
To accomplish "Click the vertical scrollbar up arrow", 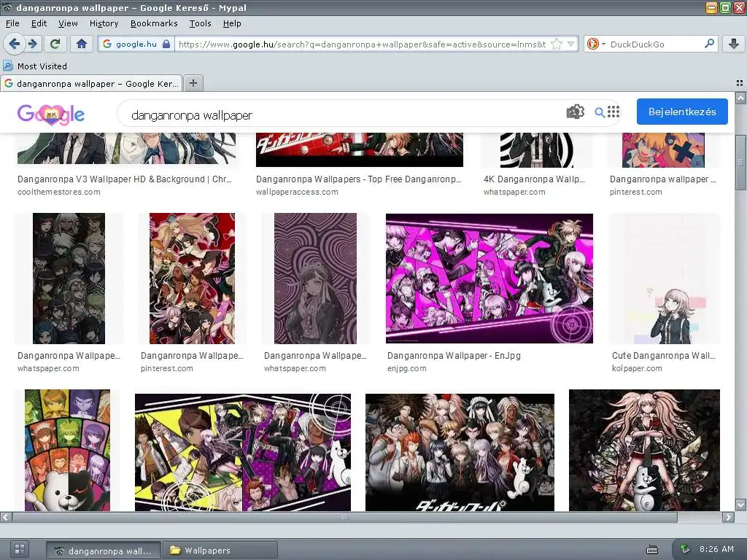I will pos(741,98).
